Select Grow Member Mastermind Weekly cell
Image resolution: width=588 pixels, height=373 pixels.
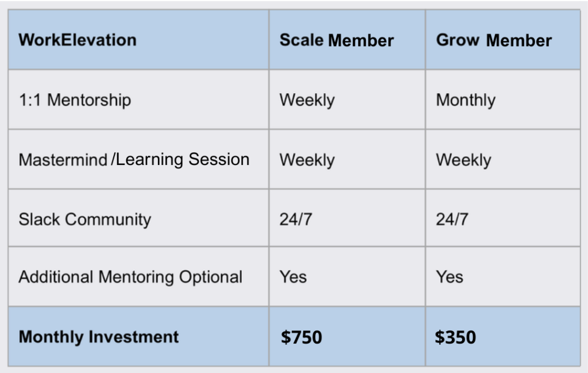[x=503, y=159]
